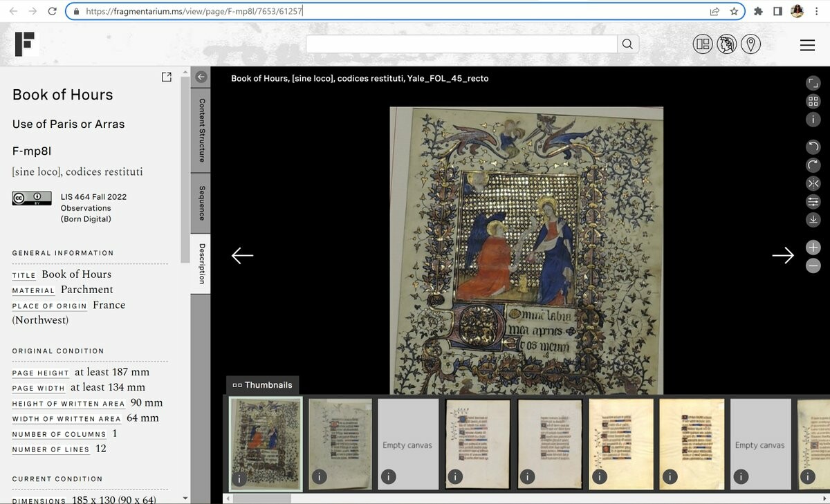Toggle image information panel

click(x=813, y=119)
